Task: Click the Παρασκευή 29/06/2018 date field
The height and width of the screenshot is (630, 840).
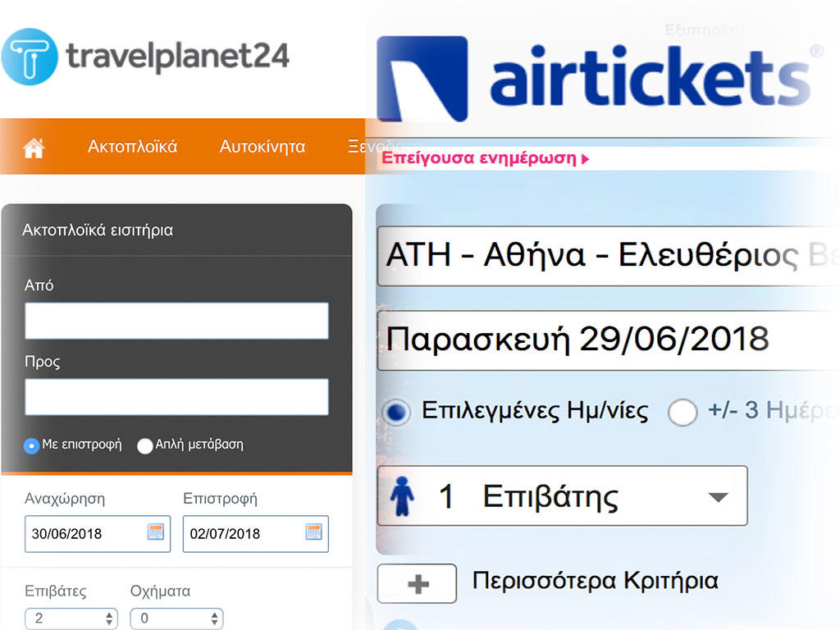Action: (609, 340)
